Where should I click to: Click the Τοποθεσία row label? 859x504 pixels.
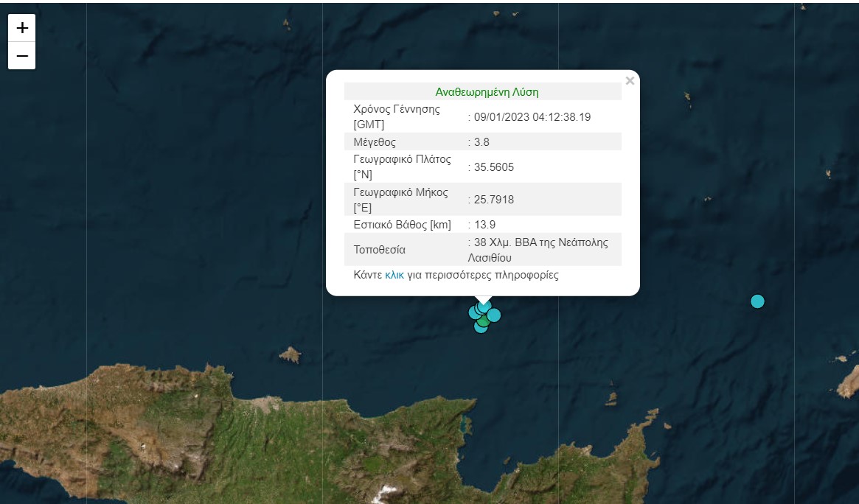(x=380, y=250)
